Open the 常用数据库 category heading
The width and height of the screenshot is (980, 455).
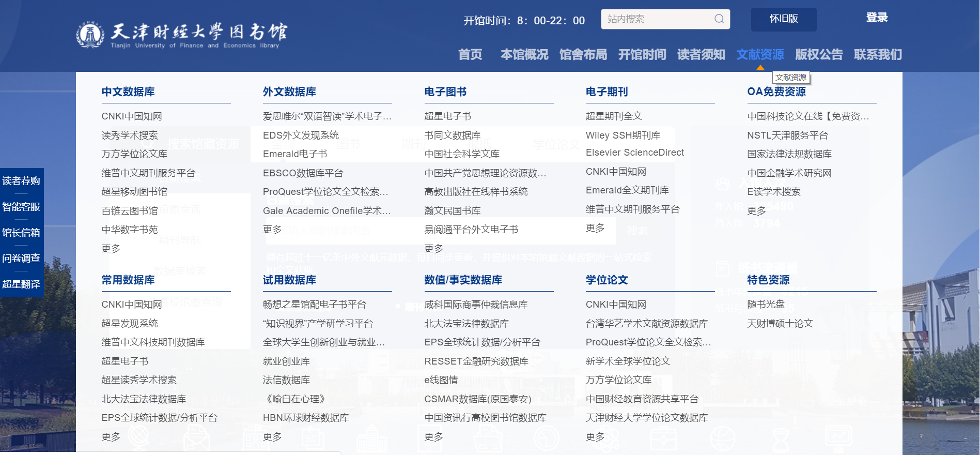[x=128, y=280]
